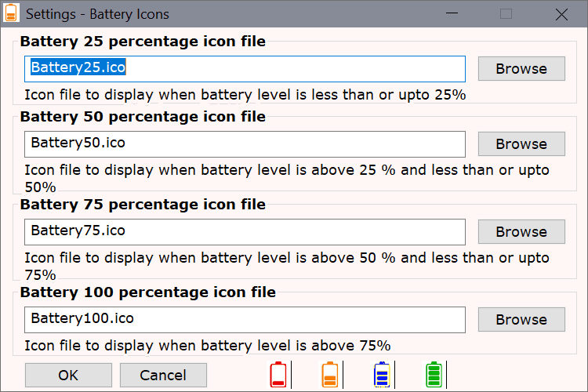Confirm settings with the OK button
The width and height of the screenshot is (588, 392).
tap(68, 375)
